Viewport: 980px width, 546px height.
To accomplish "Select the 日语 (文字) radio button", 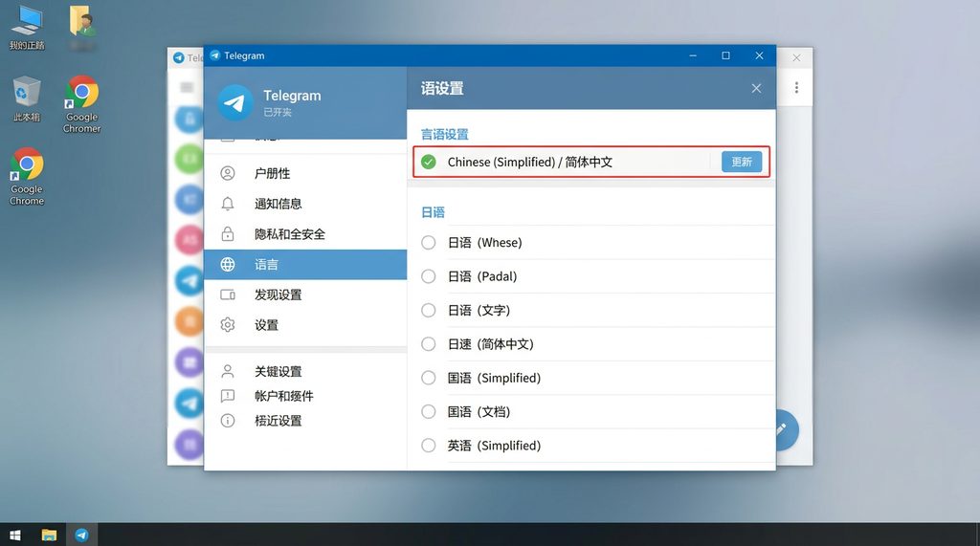I will [428, 310].
